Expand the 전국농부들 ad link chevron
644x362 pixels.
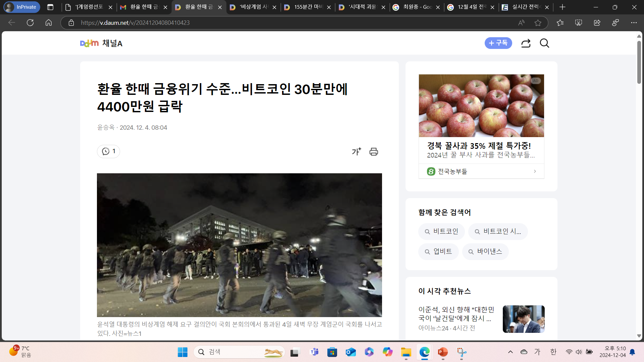point(535,171)
